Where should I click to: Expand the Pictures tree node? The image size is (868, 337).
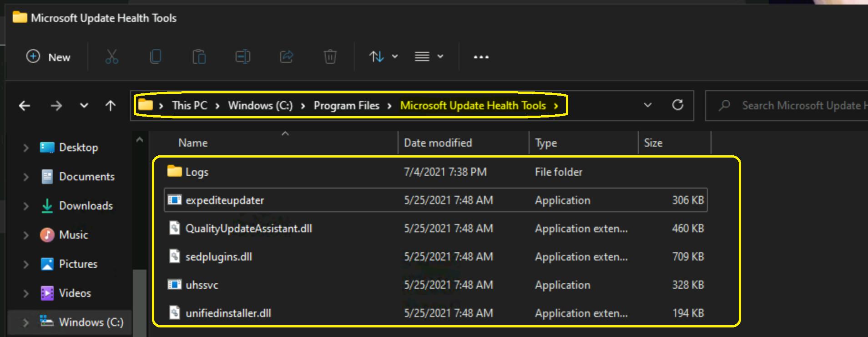point(26,264)
